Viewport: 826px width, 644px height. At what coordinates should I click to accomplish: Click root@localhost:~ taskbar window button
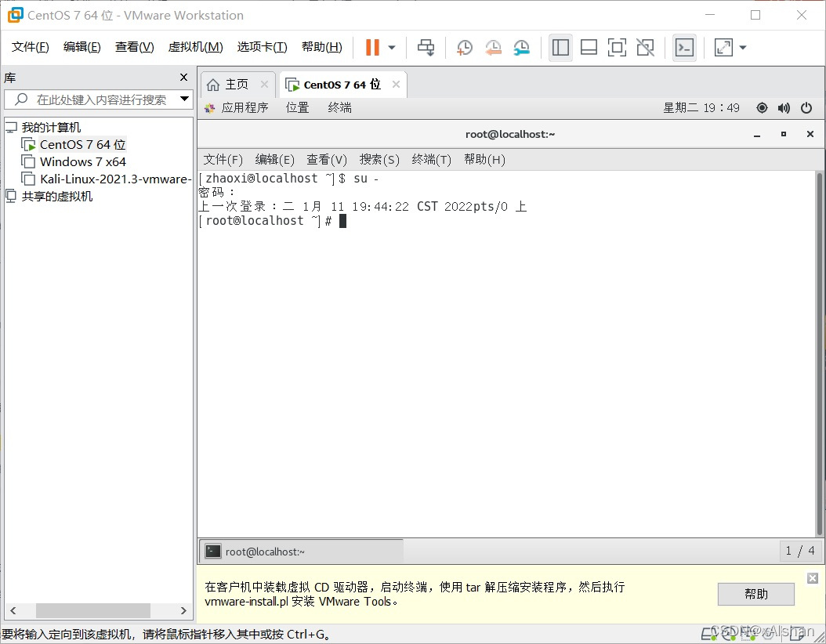pyautogui.click(x=303, y=552)
